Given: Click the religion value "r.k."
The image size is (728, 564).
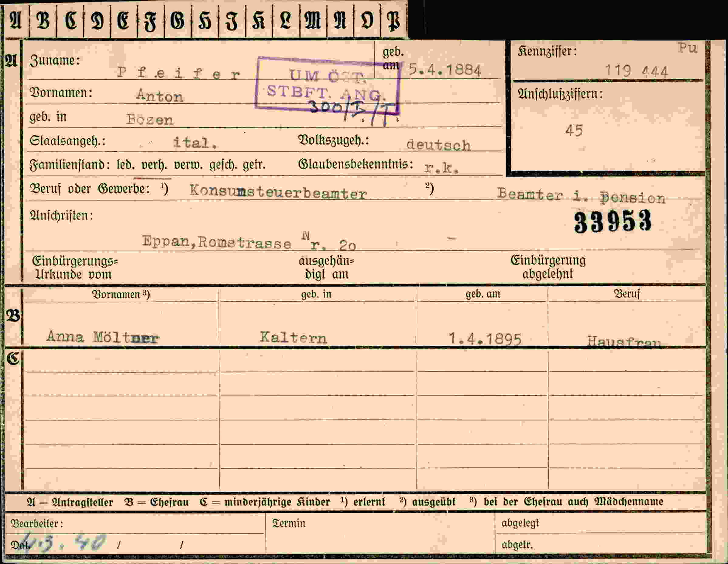Looking at the screenshot, I should pos(442,168).
